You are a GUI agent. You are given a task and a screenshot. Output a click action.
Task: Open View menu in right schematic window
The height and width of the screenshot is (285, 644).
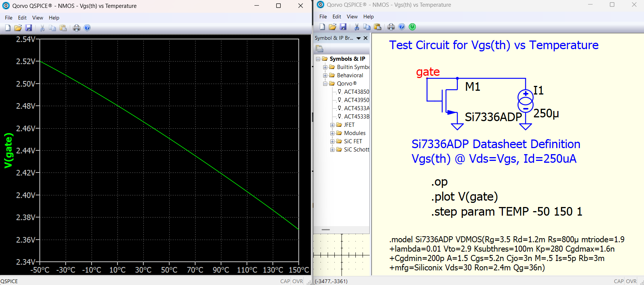352,16
